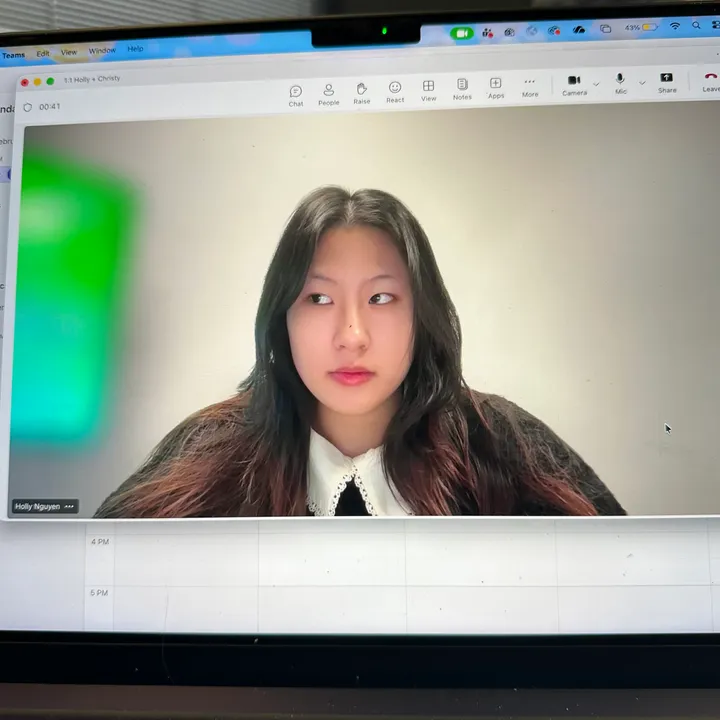Leave the meeting
Image resolution: width=720 pixels, height=720 pixels.
point(710,80)
